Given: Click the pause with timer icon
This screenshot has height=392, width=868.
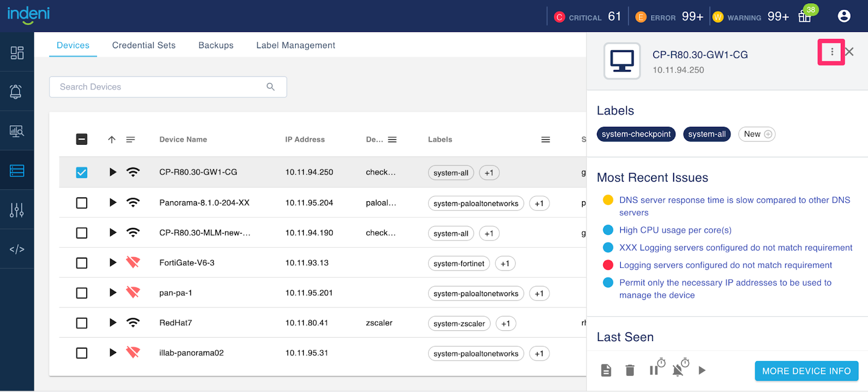Looking at the screenshot, I should click(x=657, y=367).
